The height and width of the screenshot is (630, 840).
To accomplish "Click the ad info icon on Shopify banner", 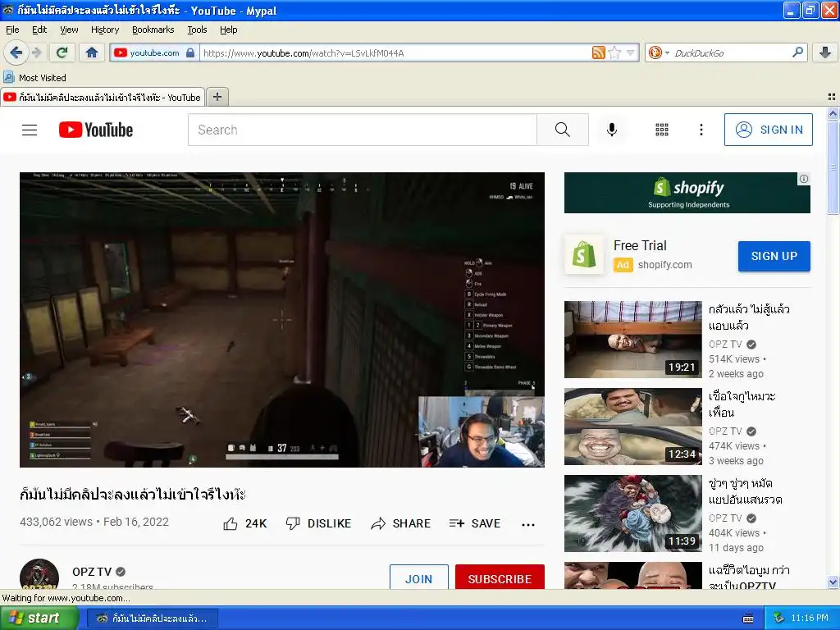I will coord(804,179).
